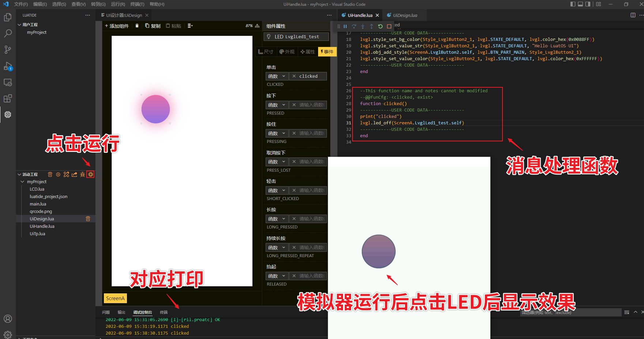Image resolution: width=644 pixels, height=339 pixels.
Task: Clear the clicked function name field
Action: (x=294, y=76)
